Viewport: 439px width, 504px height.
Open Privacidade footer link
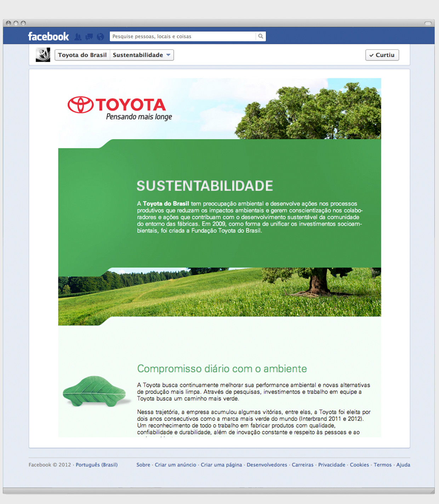coord(332,465)
